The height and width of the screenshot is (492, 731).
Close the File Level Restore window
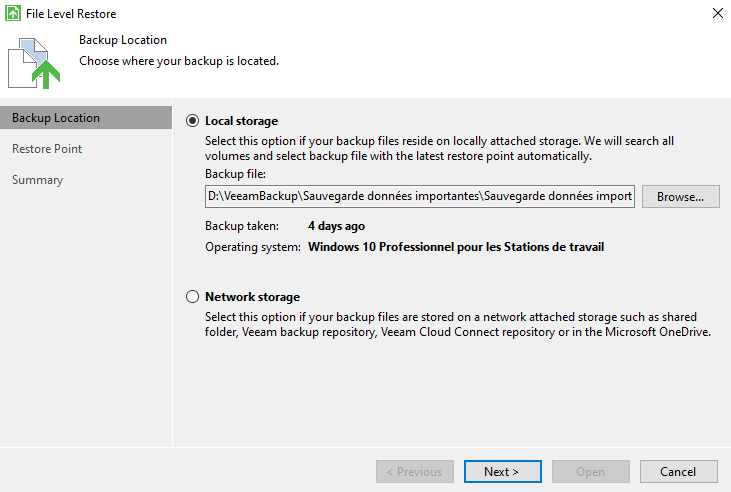pos(718,13)
